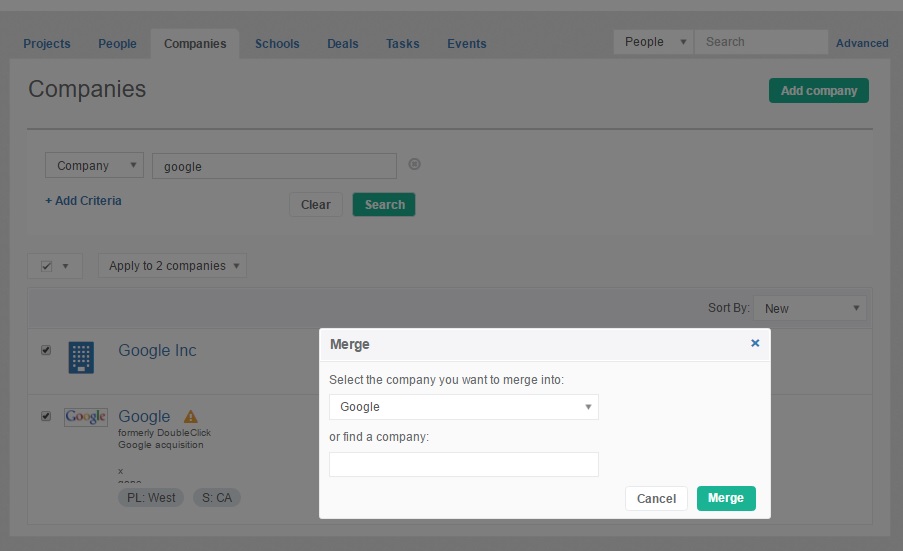Close the Merge dialog with the X
The height and width of the screenshot is (551, 903).
point(755,343)
